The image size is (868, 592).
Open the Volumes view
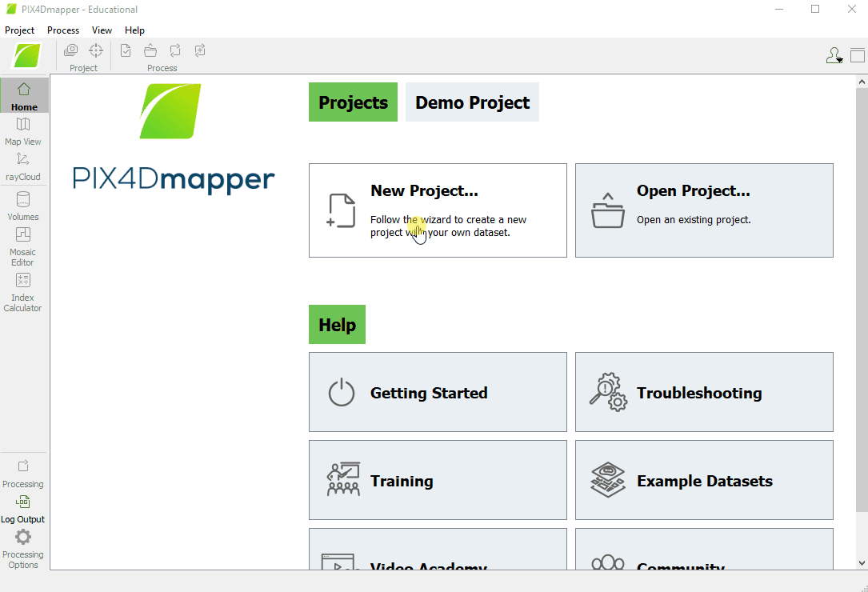22,206
